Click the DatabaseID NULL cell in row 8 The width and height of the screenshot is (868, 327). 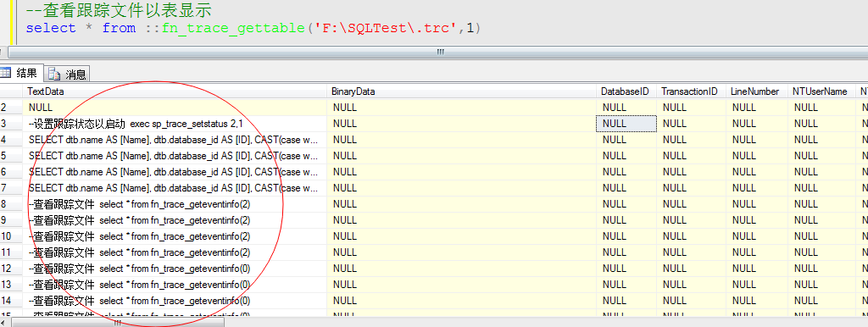(x=626, y=204)
